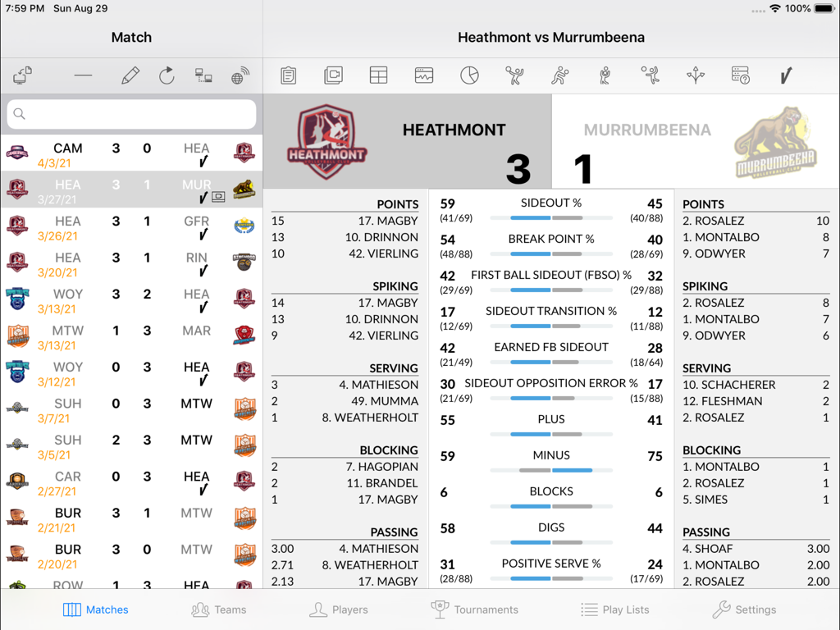Screen dimensions: 840x630
Task: Open the match report clipboard icon
Action: [x=289, y=75]
